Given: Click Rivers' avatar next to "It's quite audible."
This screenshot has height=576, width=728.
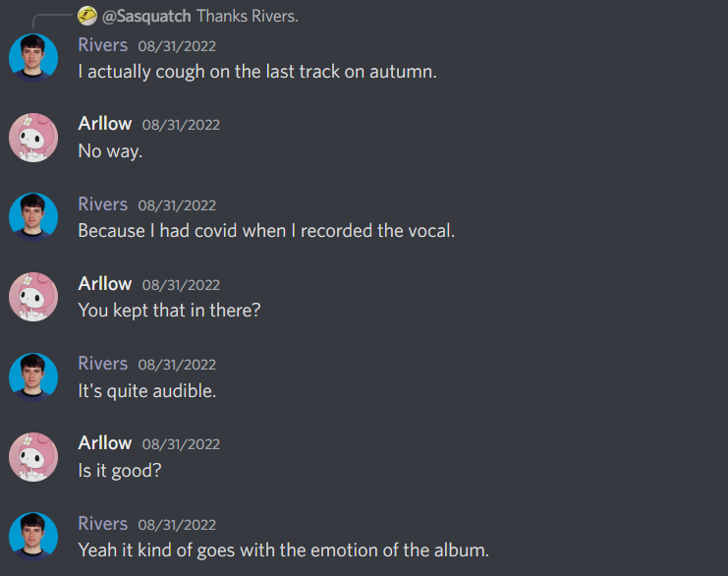Looking at the screenshot, I should (33, 375).
